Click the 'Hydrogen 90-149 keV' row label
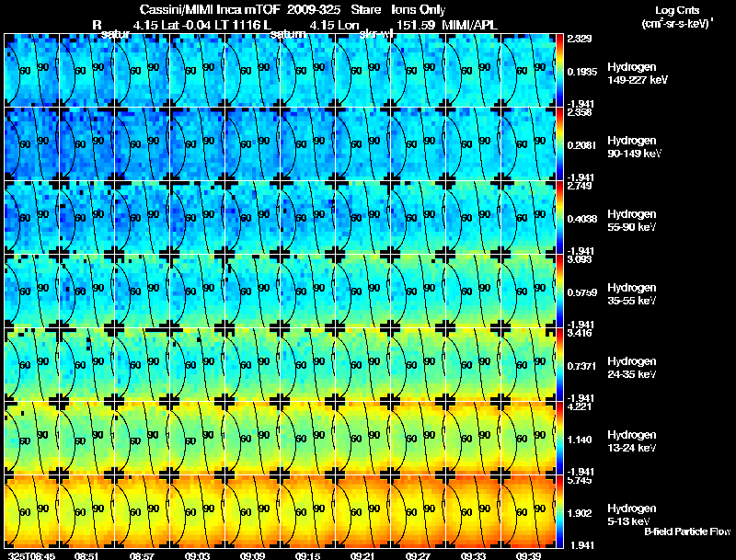The height and width of the screenshot is (560, 736). tap(635, 147)
